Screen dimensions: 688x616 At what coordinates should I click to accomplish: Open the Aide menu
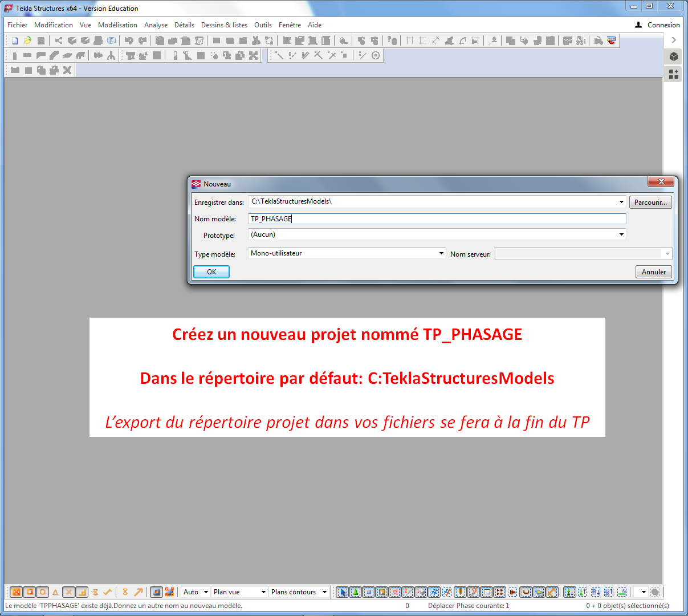(x=315, y=25)
